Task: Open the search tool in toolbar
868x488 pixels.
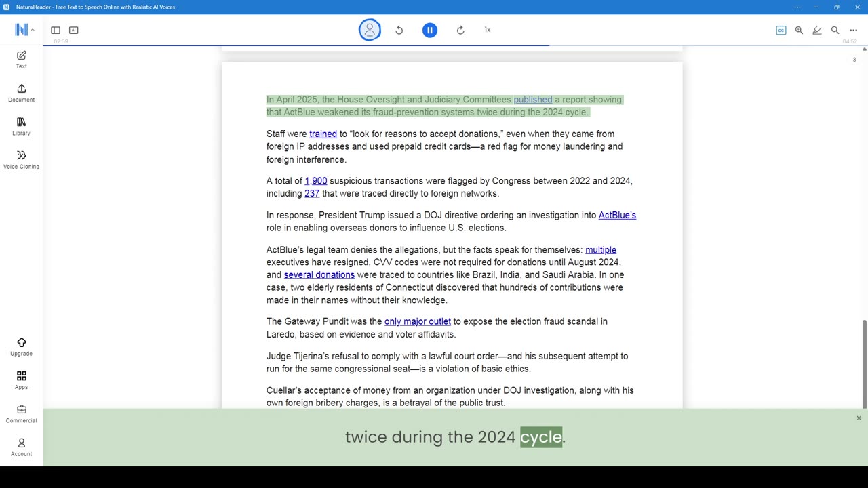Action: [x=835, y=30]
